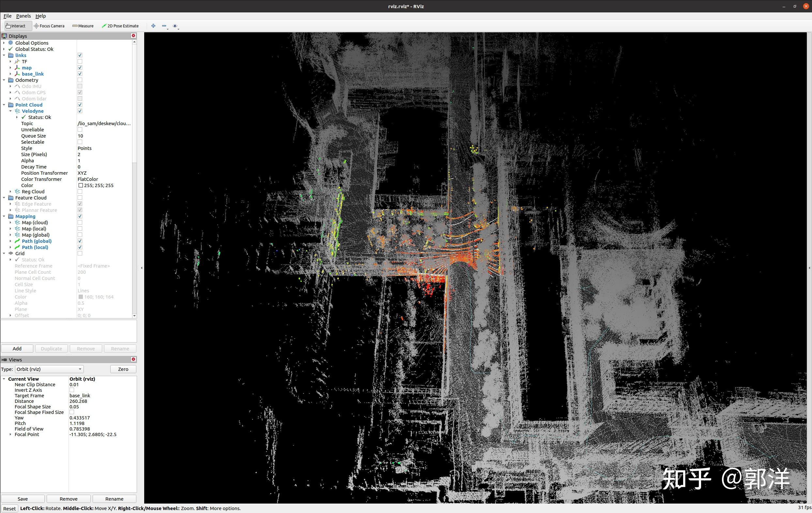Image resolution: width=812 pixels, height=513 pixels.
Task: Click the Global Options gear icon
Action: coord(11,43)
